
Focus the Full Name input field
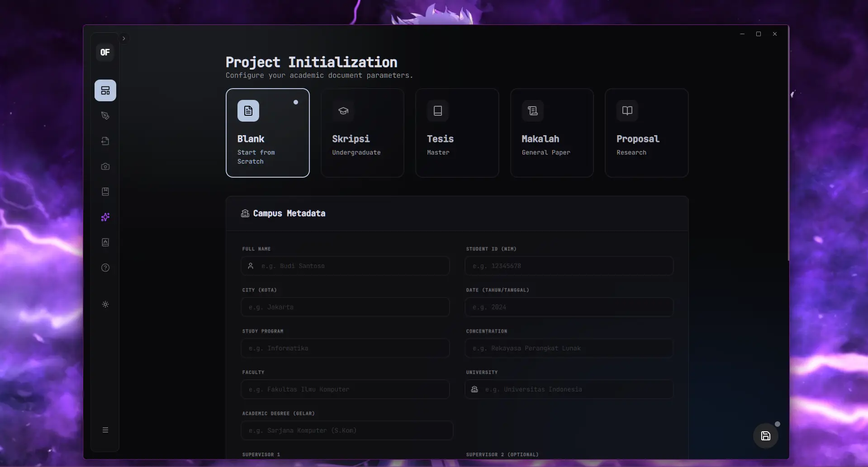point(346,266)
